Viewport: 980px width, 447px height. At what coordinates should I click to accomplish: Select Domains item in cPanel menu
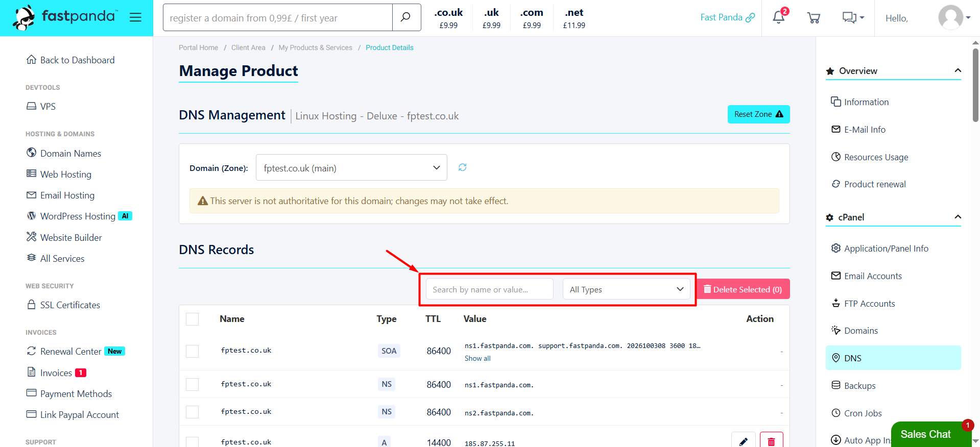pyautogui.click(x=855, y=331)
